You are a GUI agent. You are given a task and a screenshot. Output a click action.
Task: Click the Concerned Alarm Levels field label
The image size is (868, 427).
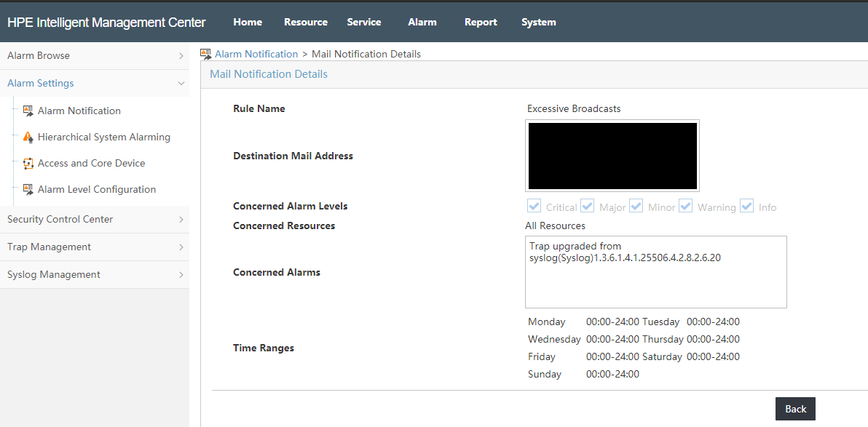tap(291, 207)
